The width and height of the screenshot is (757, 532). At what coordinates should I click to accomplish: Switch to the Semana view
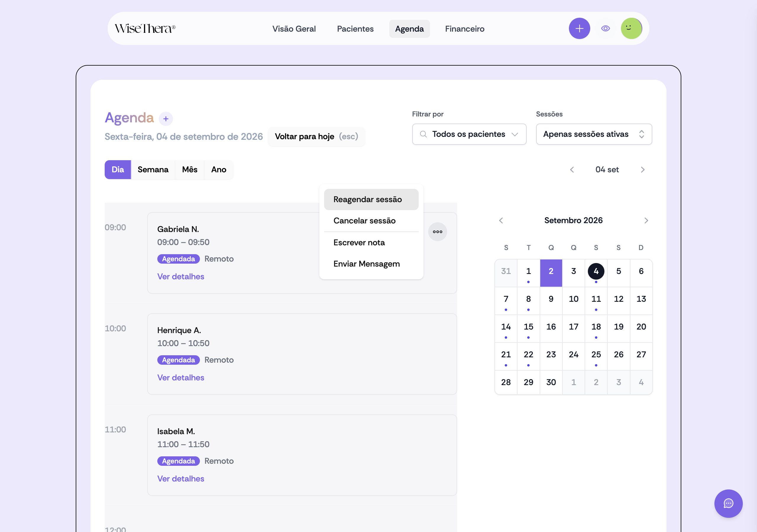pos(153,169)
